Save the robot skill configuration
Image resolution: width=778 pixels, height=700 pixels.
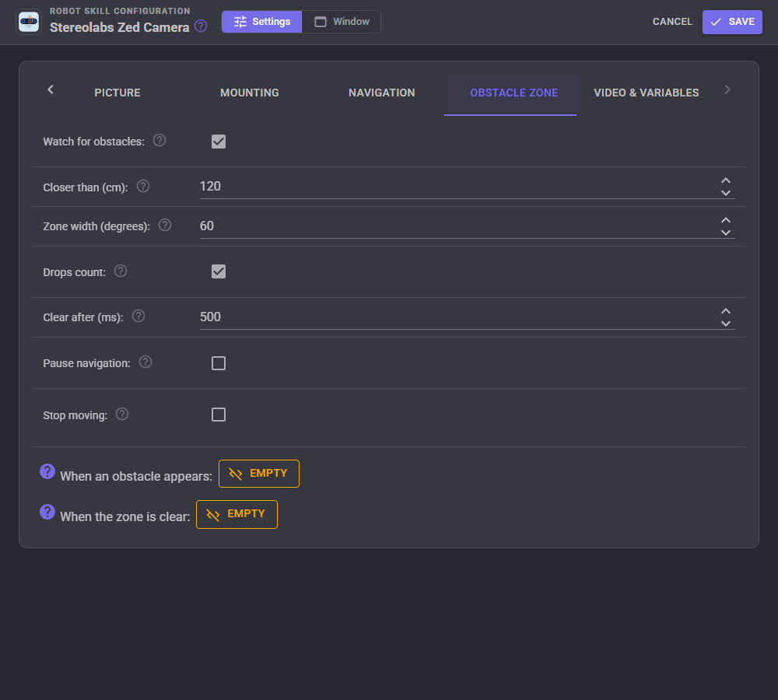(x=732, y=22)
